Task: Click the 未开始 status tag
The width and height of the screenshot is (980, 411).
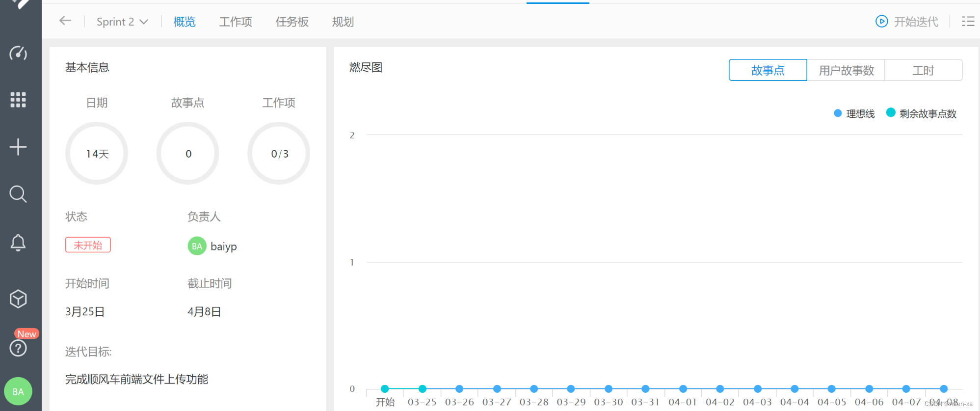Action: 88,245
